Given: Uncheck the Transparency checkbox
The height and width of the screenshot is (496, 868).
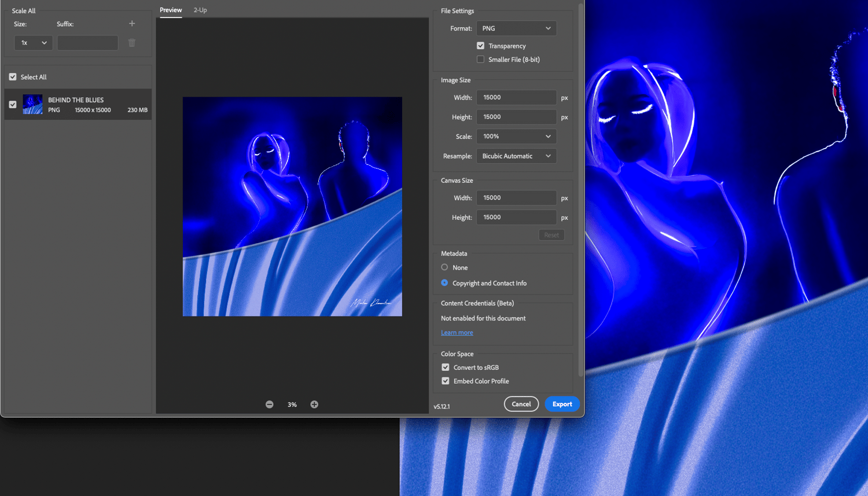Looking at the screenshot, I should (480, 46).
